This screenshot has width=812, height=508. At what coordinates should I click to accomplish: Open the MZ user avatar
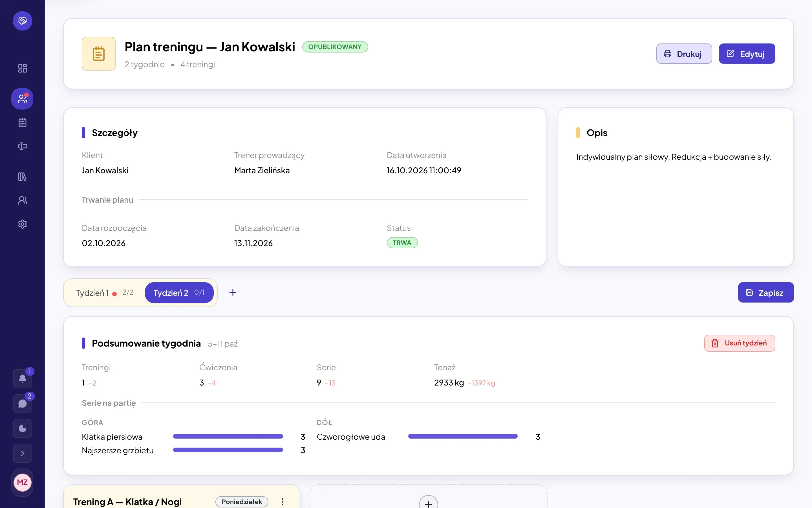pos(23,483)
